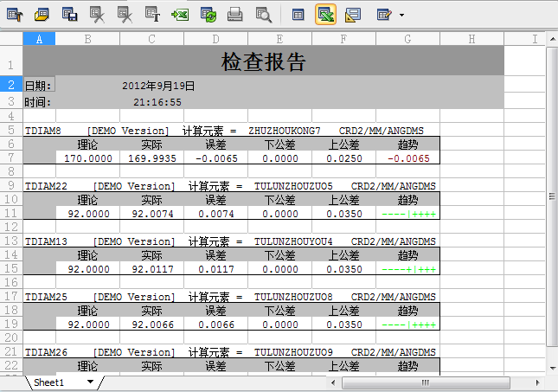Select row 2 header
This screenshot has width=558, height=392.
(11, 85)
